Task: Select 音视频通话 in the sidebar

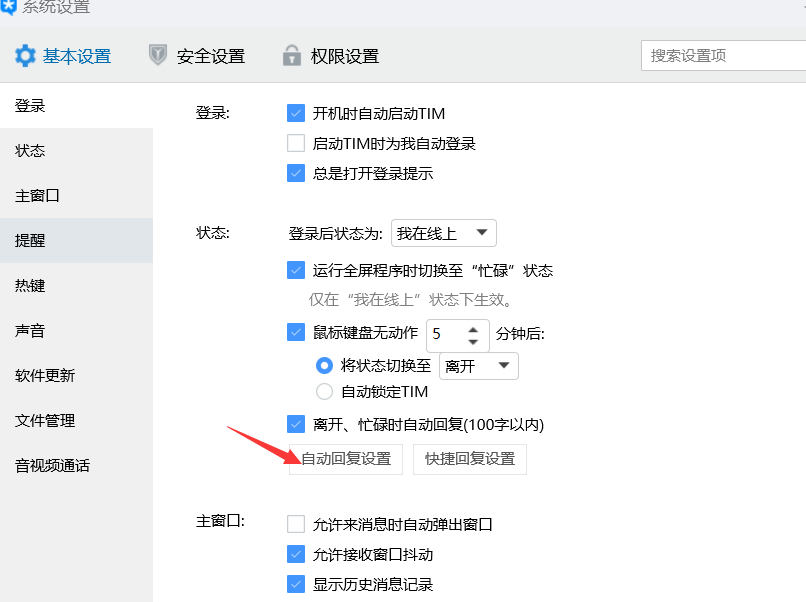Action: click(77, 465)
